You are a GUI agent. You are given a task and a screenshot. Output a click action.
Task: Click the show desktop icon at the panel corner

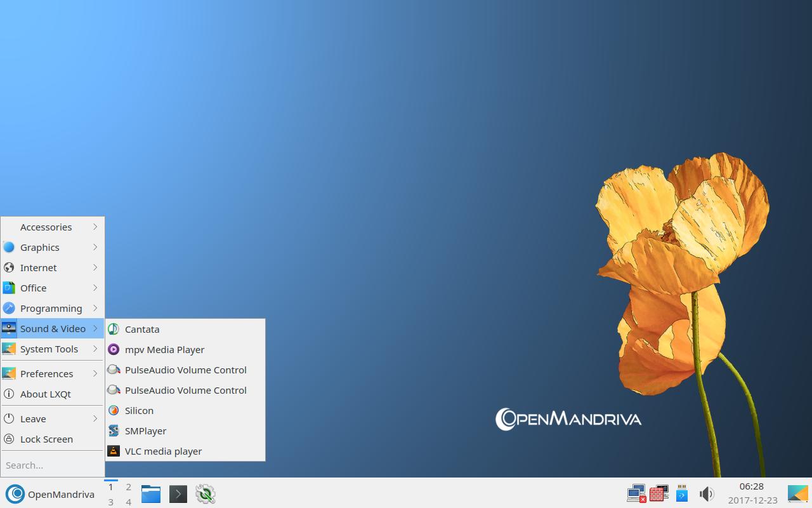[x=797, y=493]
